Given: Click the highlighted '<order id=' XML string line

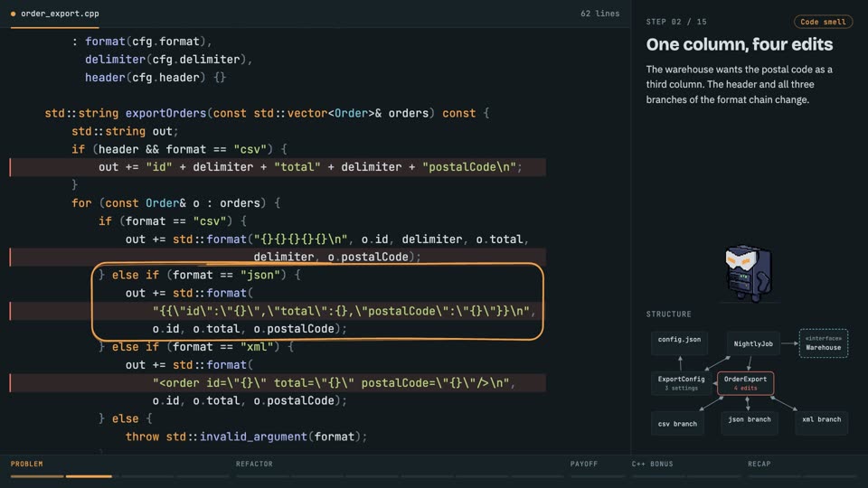Looking at the screenshot, I should pos(278,383).
